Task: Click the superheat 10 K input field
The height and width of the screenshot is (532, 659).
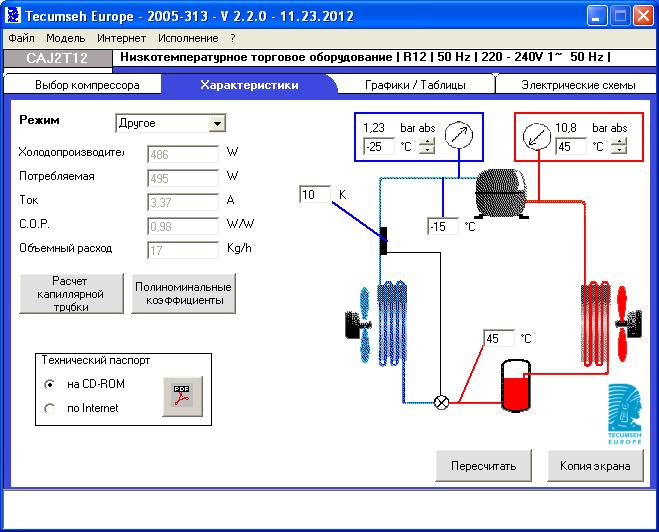Action: (x=315, y=195)
